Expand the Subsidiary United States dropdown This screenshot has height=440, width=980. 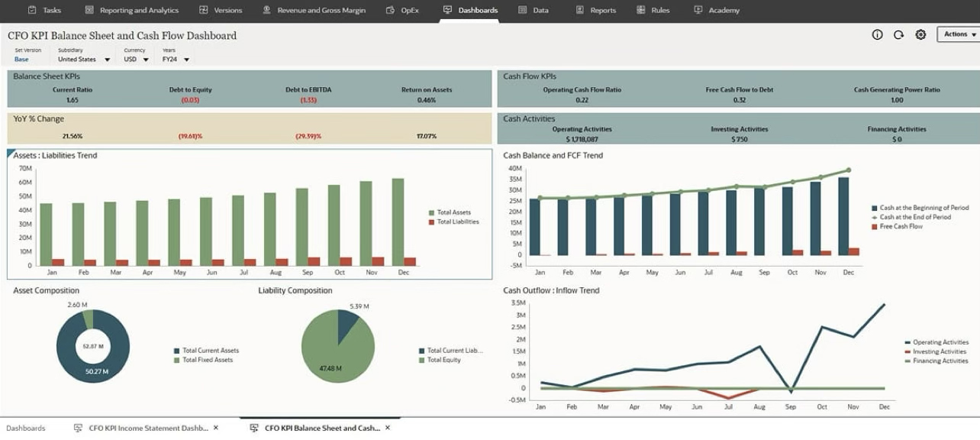(107, 60)
